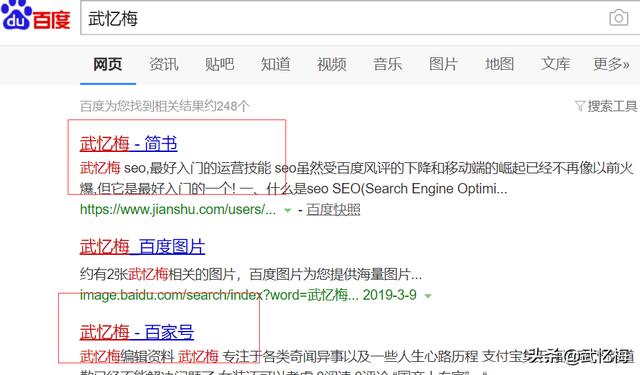Screen dimensions: 640x375
Task: Switch to the 资讯 tab
Action: tap(164, 64)
